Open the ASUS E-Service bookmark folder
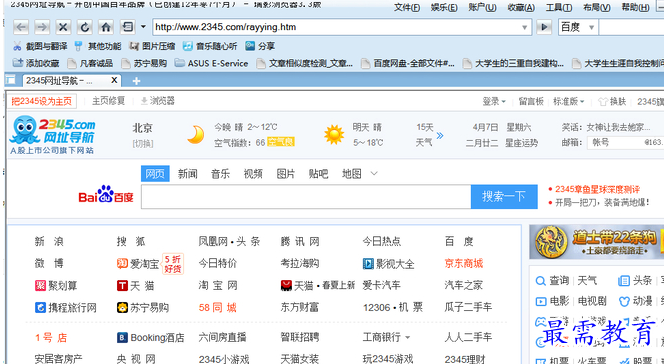Screen dimensions: 664x364 212,63
